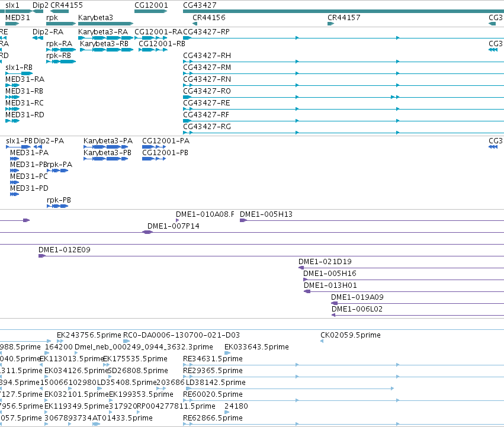
Task: Click transcript MED31-RC label
Action: coord(24,103)
